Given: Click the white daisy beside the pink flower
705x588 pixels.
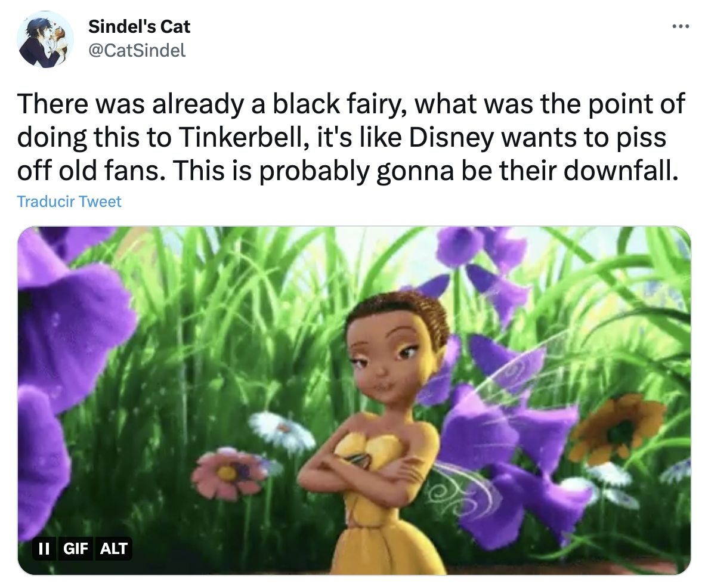Looking at the screenshot, I should tap(282, 431).
